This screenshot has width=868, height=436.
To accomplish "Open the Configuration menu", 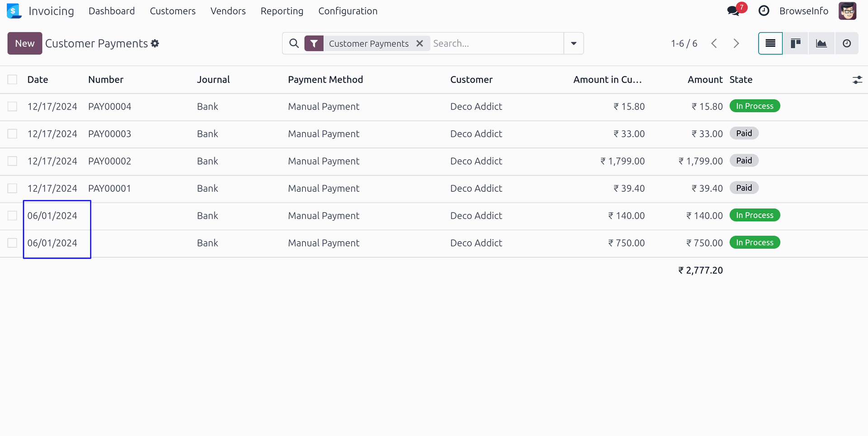I will click(x=348, y=11).
